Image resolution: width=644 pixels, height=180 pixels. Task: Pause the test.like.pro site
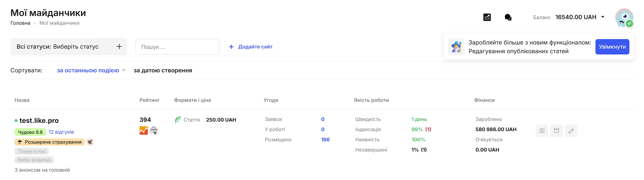click(542, 131)
